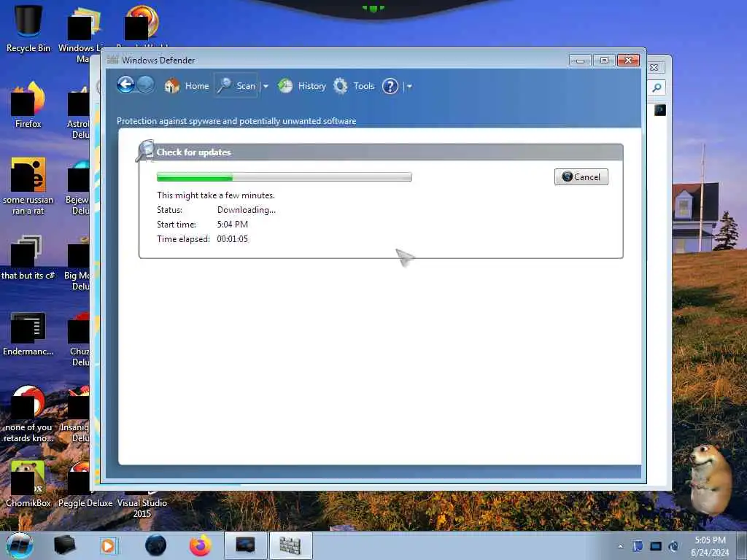Open the Tools gear menu
The height and width of the screenshot is (560, 747).
354,86
